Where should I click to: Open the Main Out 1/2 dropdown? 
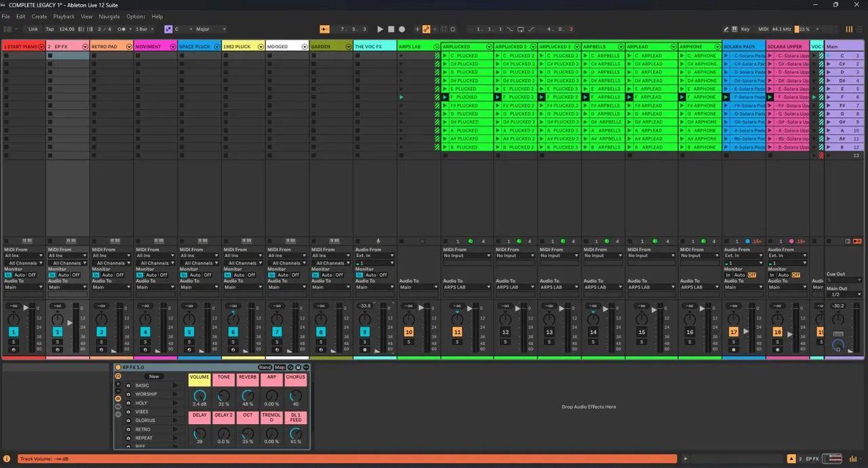pos(844,294)
